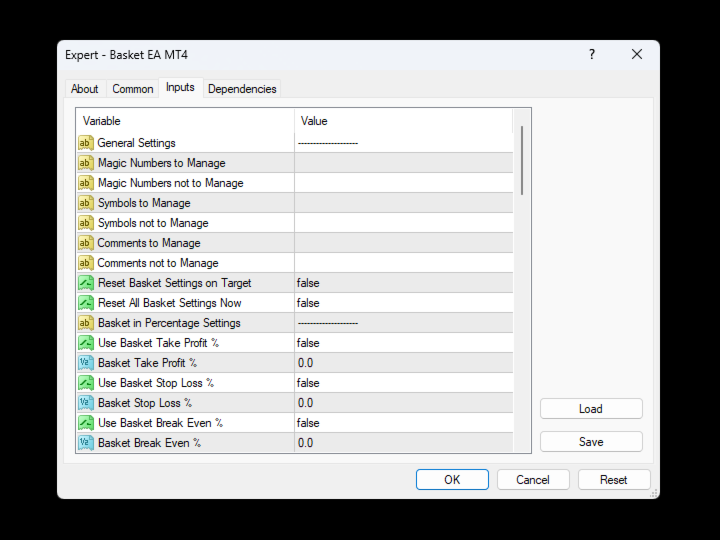720x540 pixels.
Task: Click the boolean icon for Use Basket Take Profit %
Action: [86, 343]
